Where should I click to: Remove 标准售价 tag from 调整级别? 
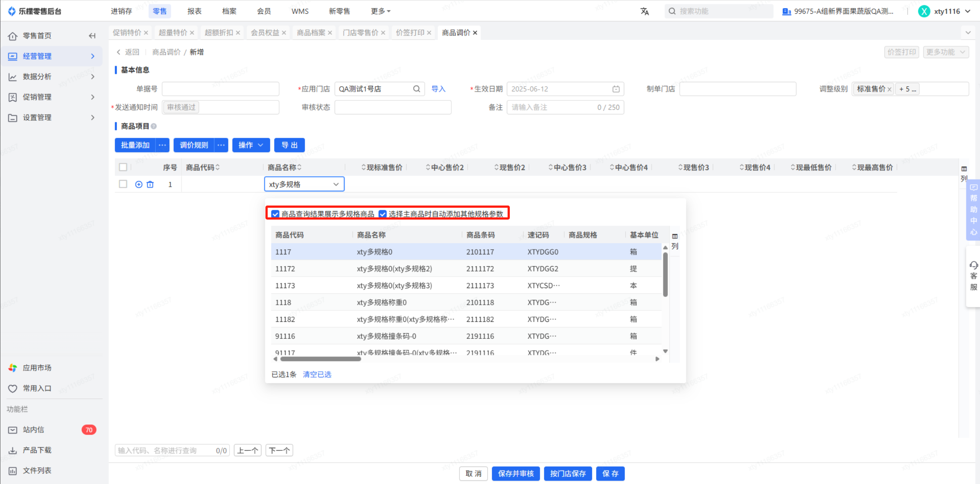coord(889,90)
